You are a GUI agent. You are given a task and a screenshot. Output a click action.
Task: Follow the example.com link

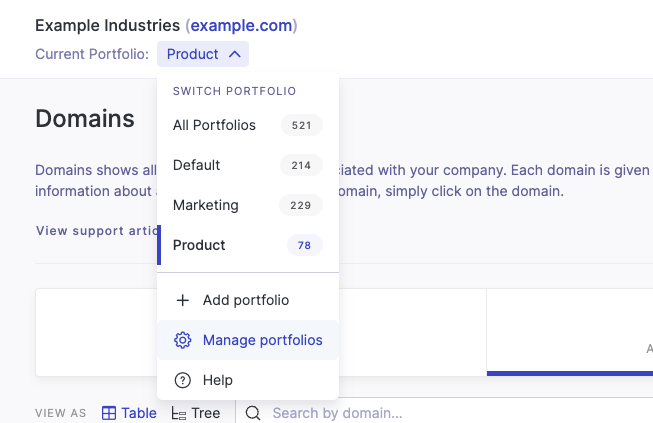click(x=241, y=25)
